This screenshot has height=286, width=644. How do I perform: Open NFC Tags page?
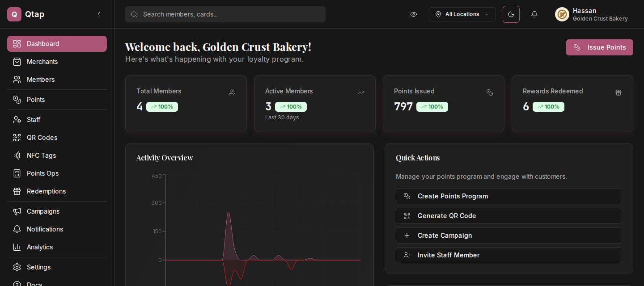pos(57,156)
